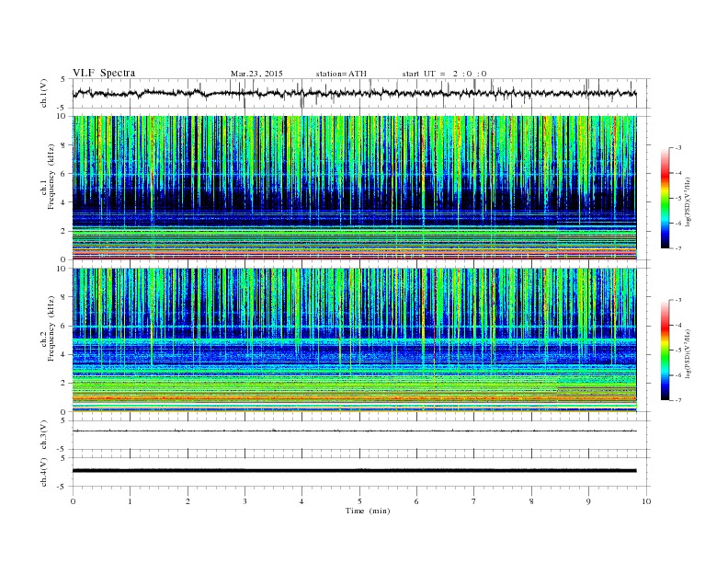Click inside the ch.2 spectrogram panel
The width and height of the screenshot is (728, 563).
pyautogui.click(x=354, y=340)
